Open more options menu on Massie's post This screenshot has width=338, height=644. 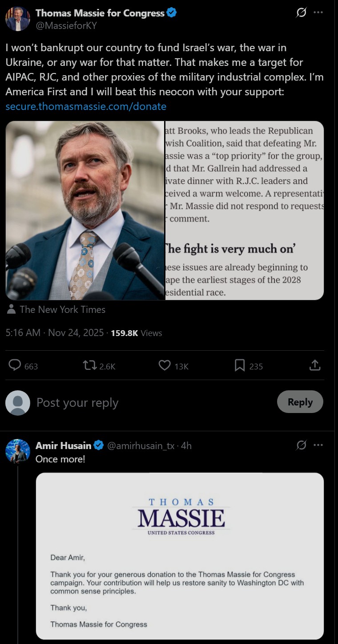coord(318,13)
